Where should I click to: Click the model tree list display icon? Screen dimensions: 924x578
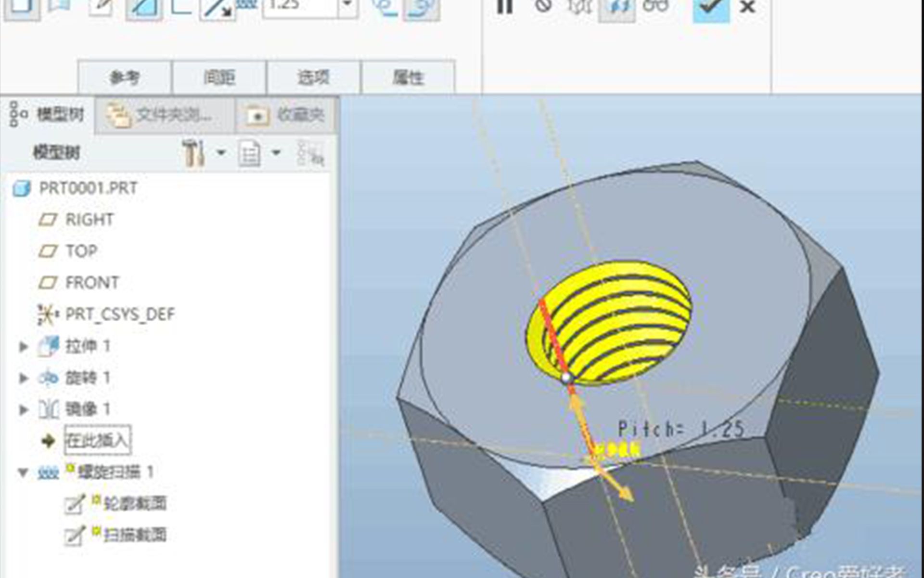(x=250, y=153)
